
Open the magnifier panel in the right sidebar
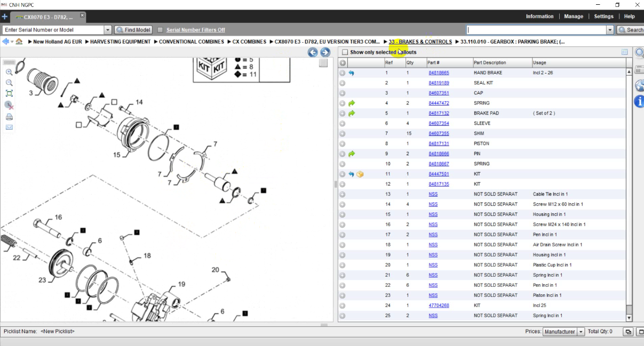[x=639, y=53]
